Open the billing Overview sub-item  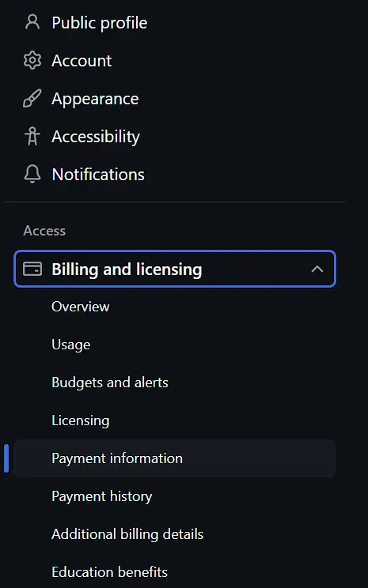[x=81, y=307]
